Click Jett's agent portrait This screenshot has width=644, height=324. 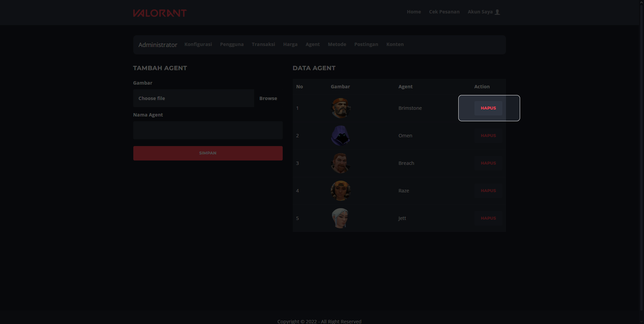(341, 218)
